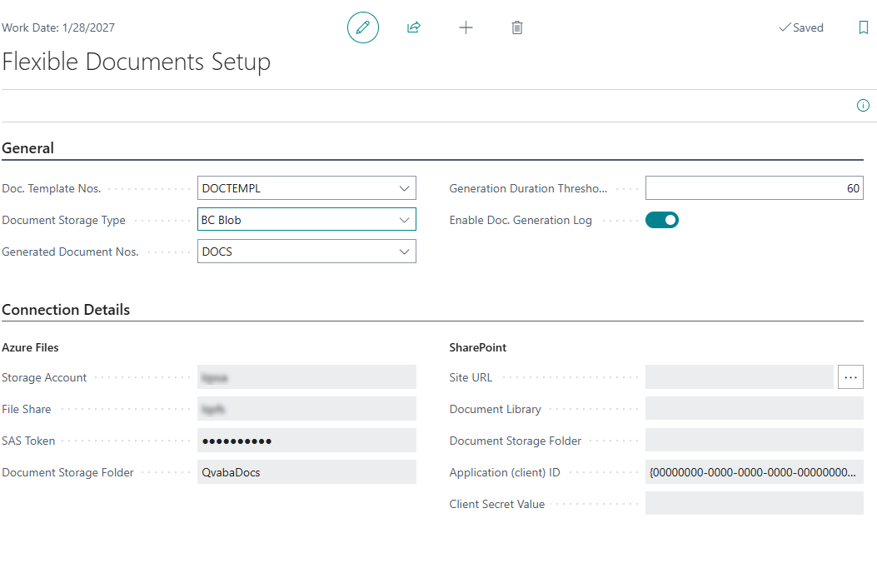Click the Generation Duration Threshold field
The height and width of the screenshot is (588, 877).
pos(753,188)
